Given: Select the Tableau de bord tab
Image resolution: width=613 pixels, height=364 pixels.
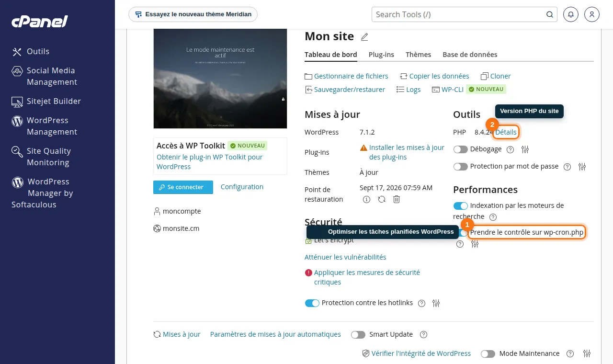Looking at the screenshot, I should 331,55.
